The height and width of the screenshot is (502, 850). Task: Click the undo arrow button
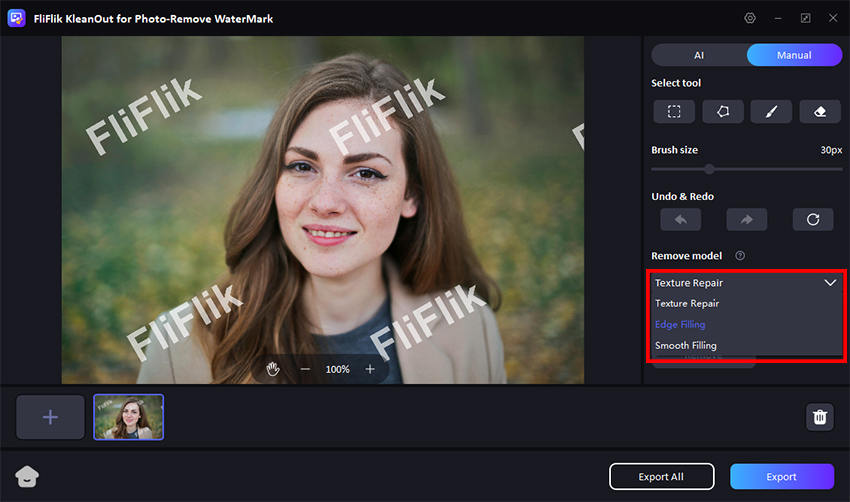click(x=680, y=219)
